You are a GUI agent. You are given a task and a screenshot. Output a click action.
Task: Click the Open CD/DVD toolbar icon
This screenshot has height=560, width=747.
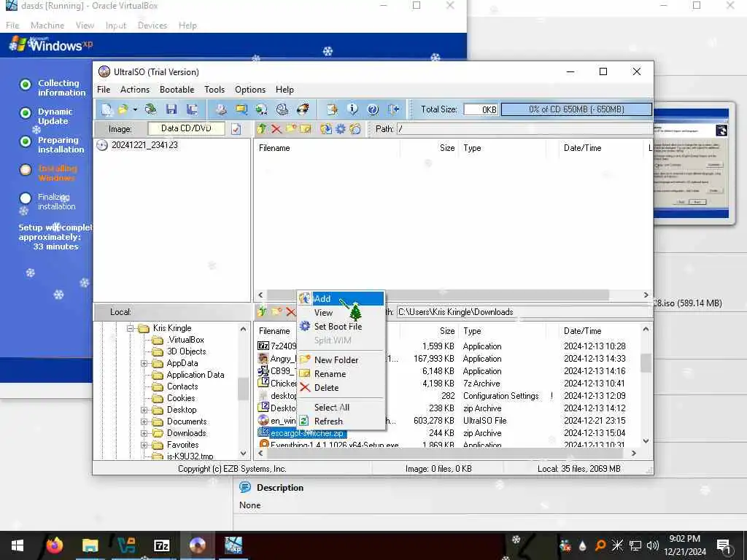pos(150,109)
